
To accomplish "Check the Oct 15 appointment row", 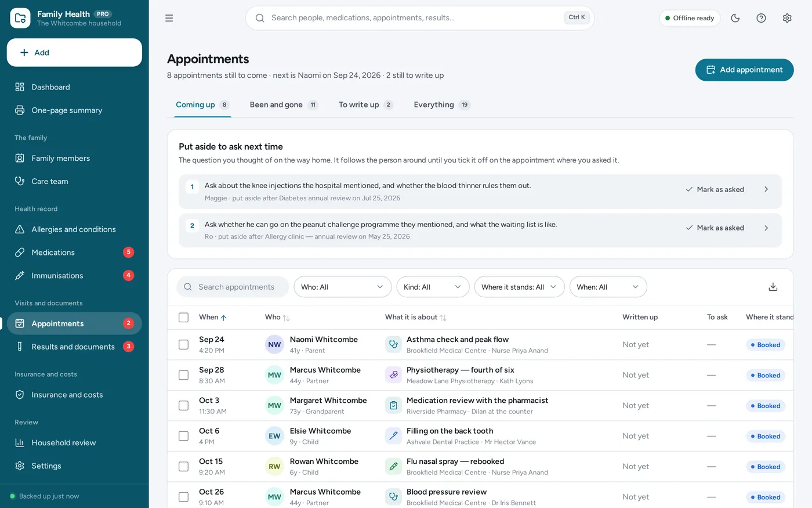I will tap(183, 466).
